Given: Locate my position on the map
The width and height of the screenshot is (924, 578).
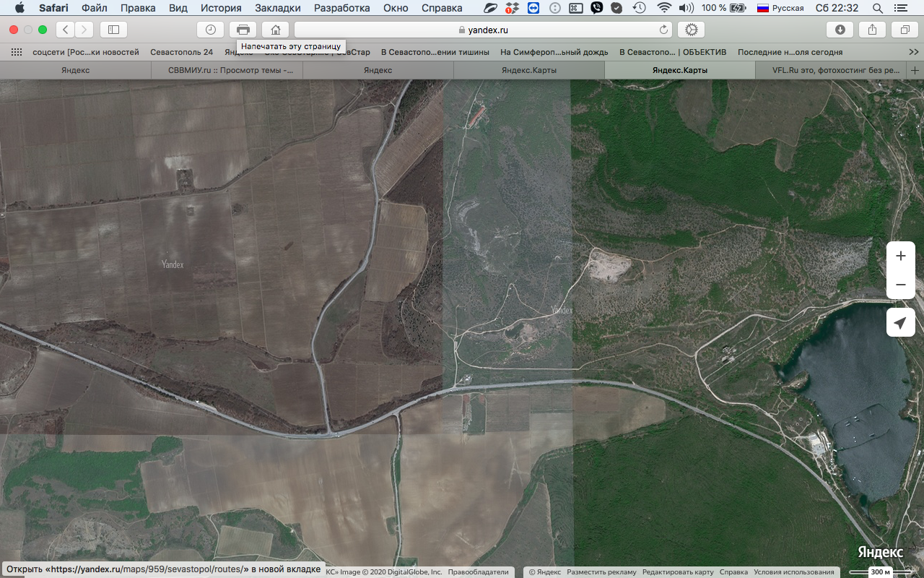Looking at the screenshot, I should [x=901, y=322].
